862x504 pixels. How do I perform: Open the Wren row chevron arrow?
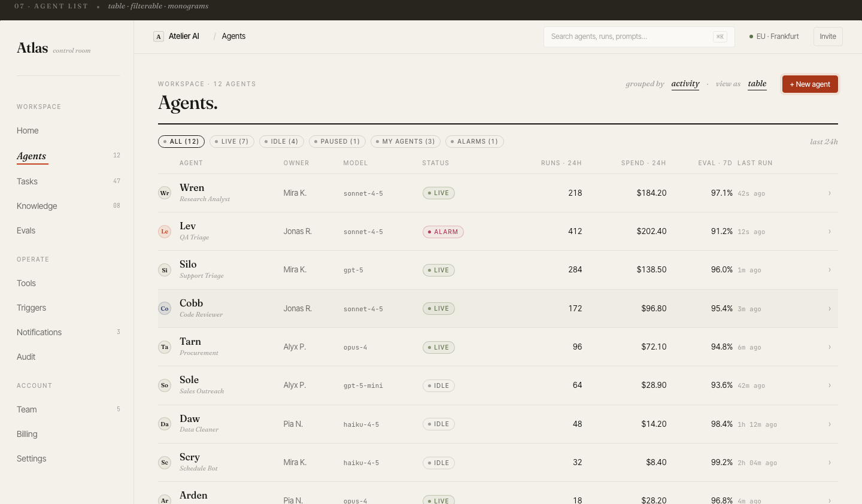coord(829,193)
